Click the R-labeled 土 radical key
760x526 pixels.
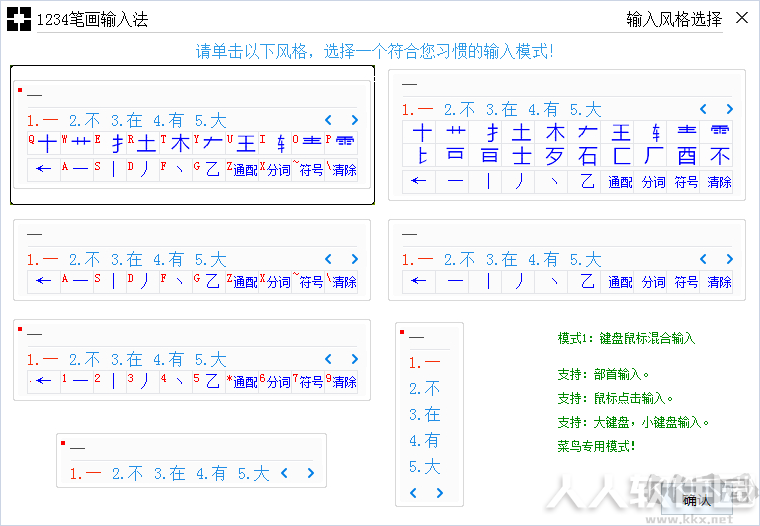pyautogui.click(x=142, y=143)
